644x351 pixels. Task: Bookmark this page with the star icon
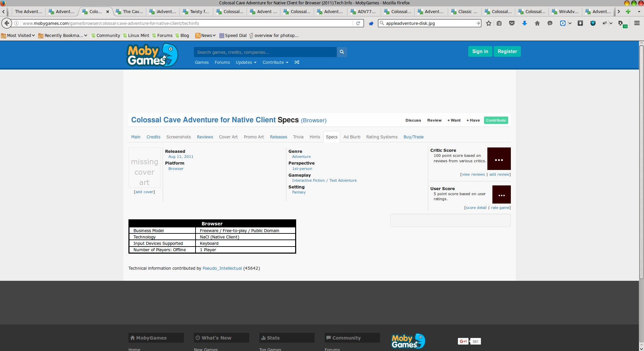coord(489,23)
